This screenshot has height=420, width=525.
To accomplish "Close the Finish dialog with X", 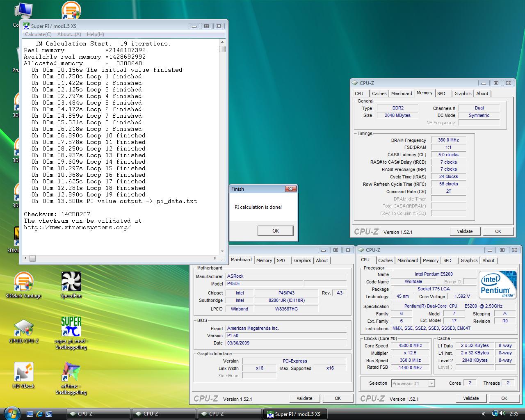I will pos(291,189).
